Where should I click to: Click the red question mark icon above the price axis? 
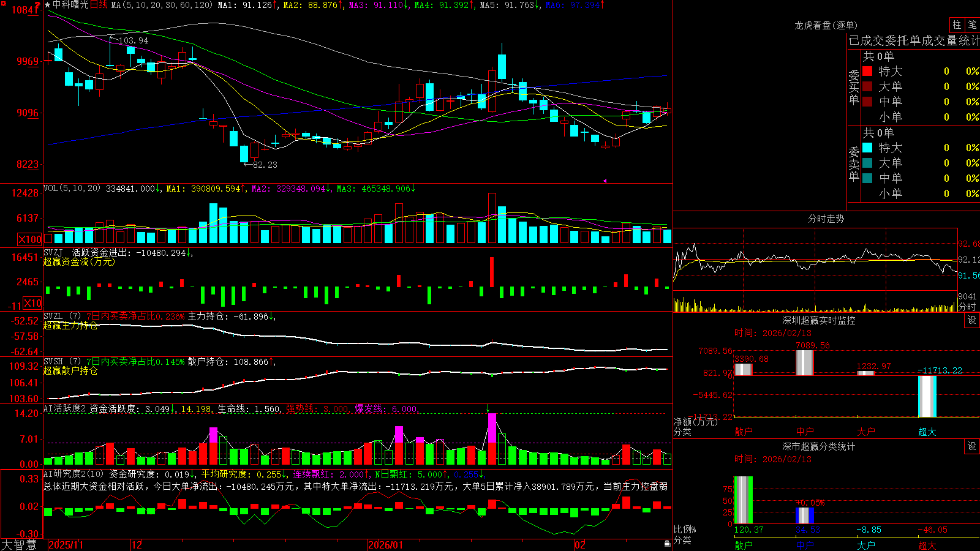38,5
